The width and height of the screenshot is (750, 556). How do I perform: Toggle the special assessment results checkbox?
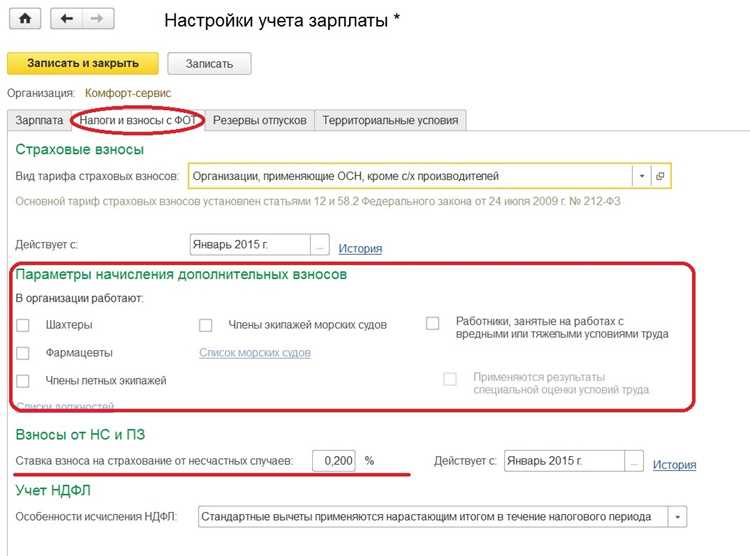coord(450,379)
